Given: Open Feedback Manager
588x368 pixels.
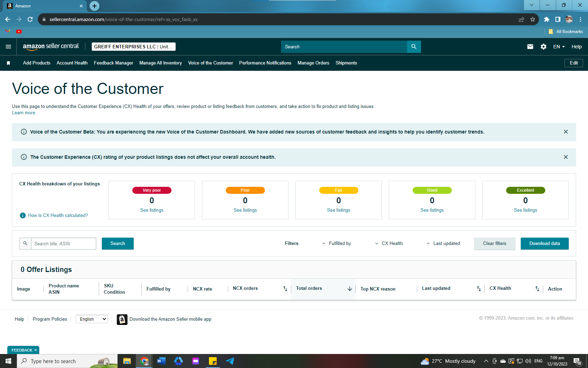Looking at the screenshot, I should pos(113,63).
